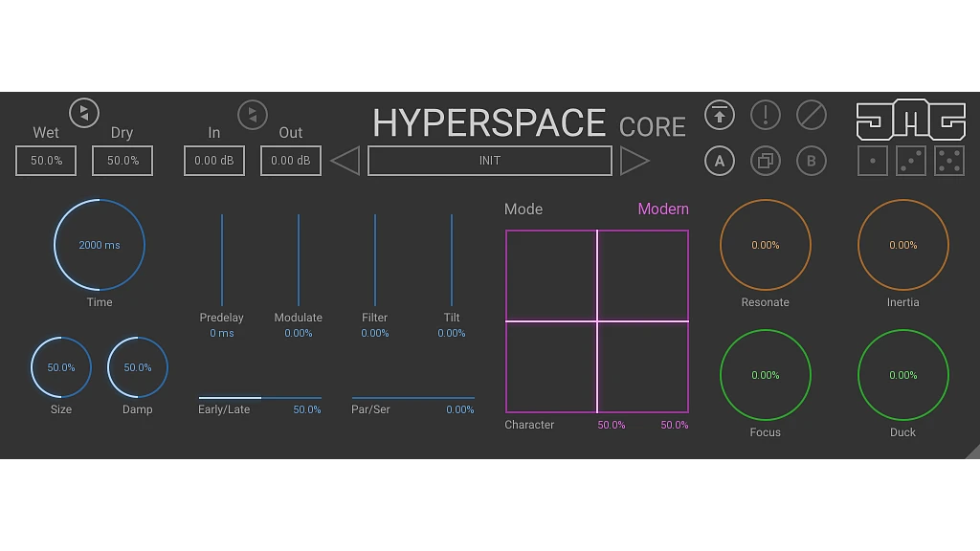The height and width of the screenshot is (551, 980).
Task: Click the Damp knob
Action: coord(138,367)
